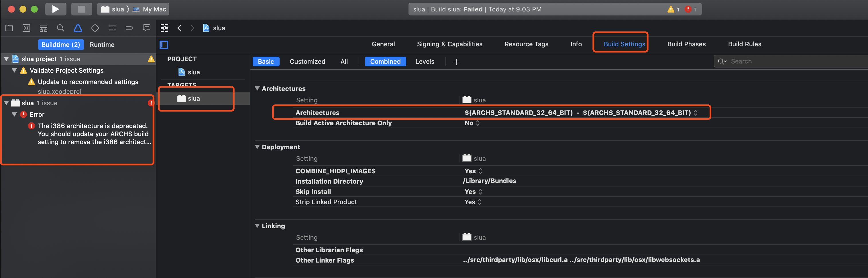Collapse the Deployment settings section

258,147
